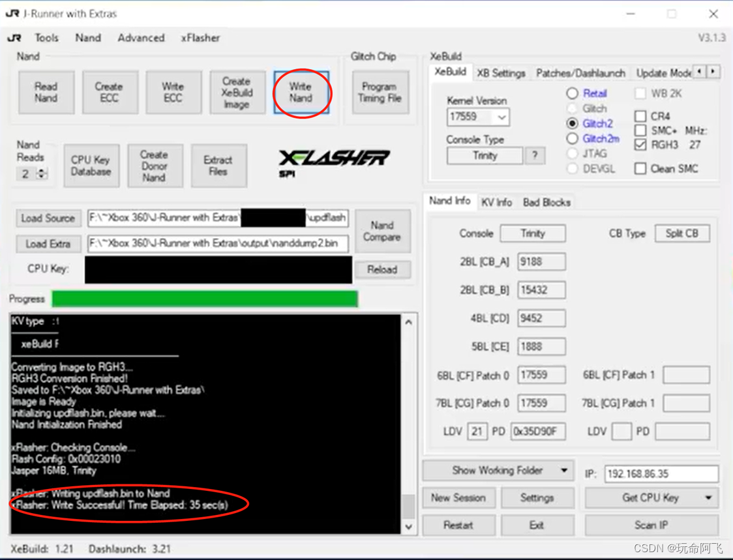Click Program Timing File button
The width and height of the screenshot is (733, 560).
(x=380, y=92)
